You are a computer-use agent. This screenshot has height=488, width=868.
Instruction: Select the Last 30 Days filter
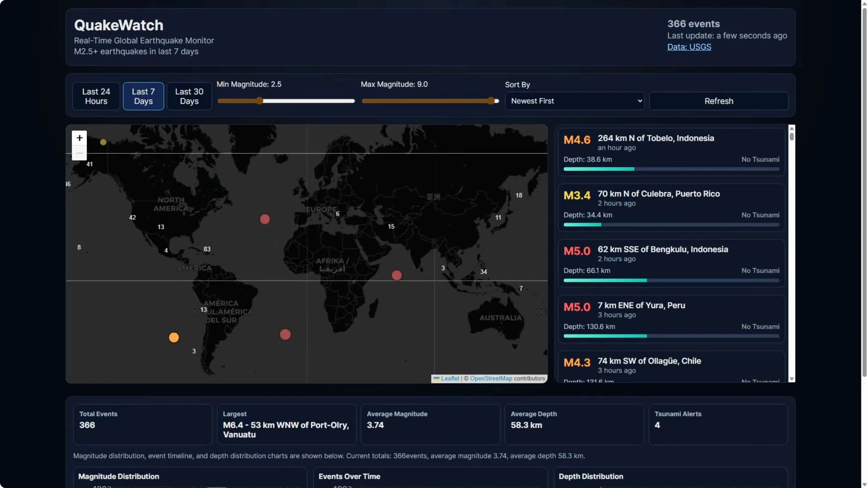click(x=189, y=96)
